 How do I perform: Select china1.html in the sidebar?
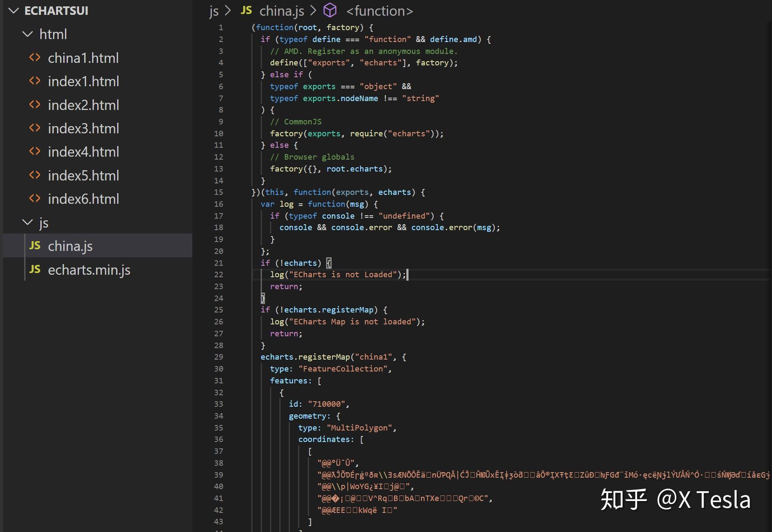click(83, 57)
